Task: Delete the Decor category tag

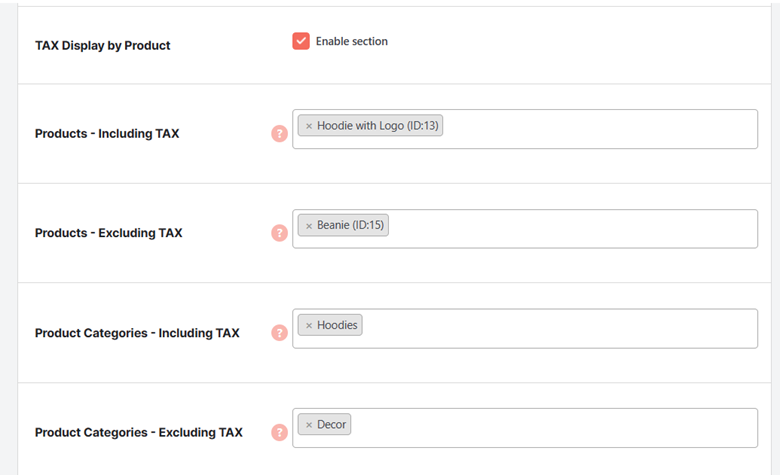Action: tap(309, 425)
